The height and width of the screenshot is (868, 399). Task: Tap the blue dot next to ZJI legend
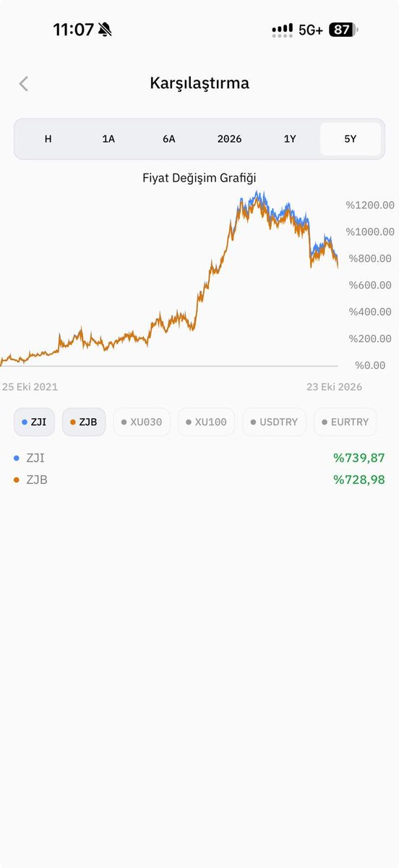tap(17, 458)
